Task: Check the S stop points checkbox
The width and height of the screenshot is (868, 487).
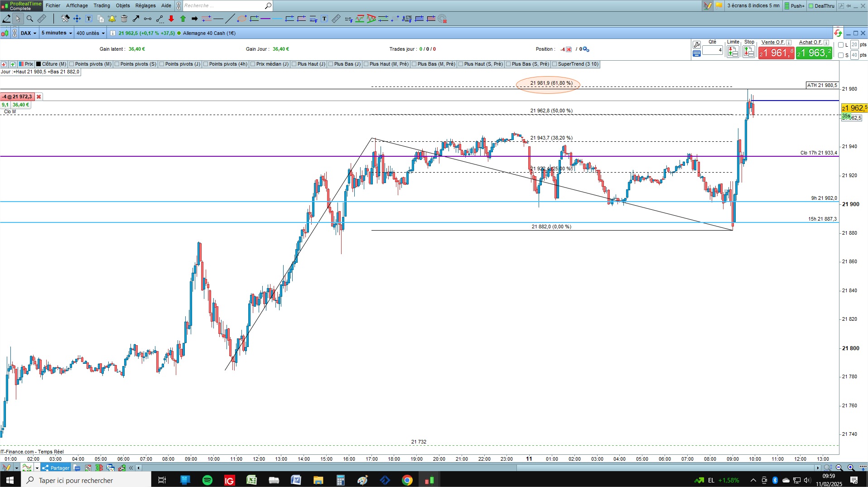Action: point(841,55)
